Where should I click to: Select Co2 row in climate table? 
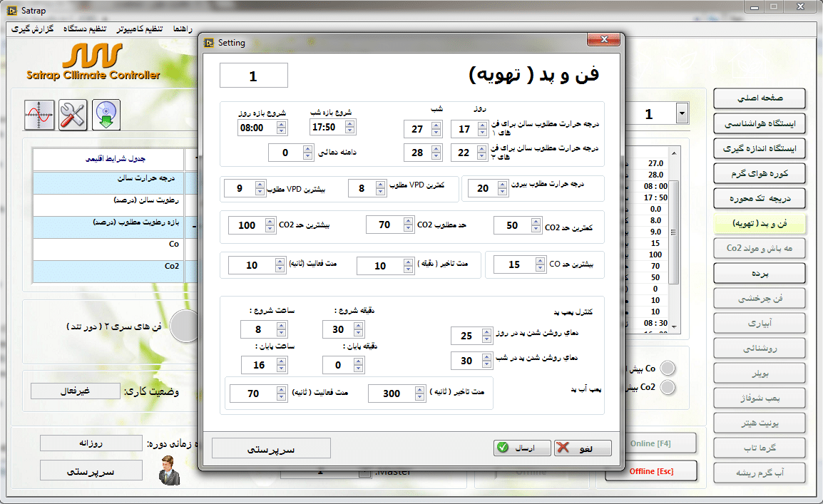108,272
